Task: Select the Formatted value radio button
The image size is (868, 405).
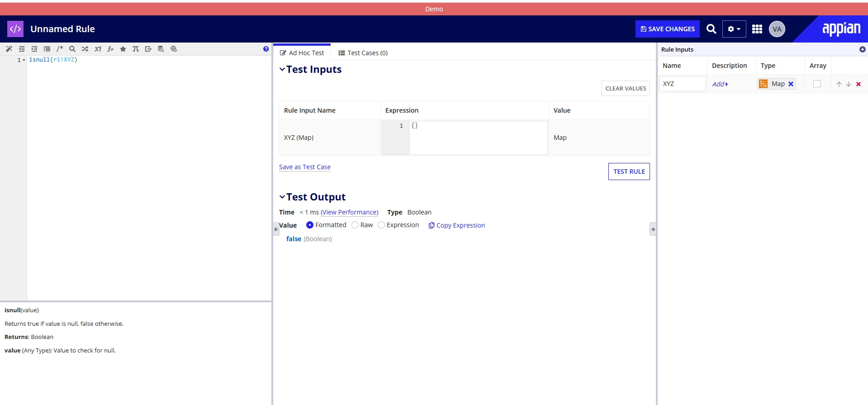Action: click(310, 225)
